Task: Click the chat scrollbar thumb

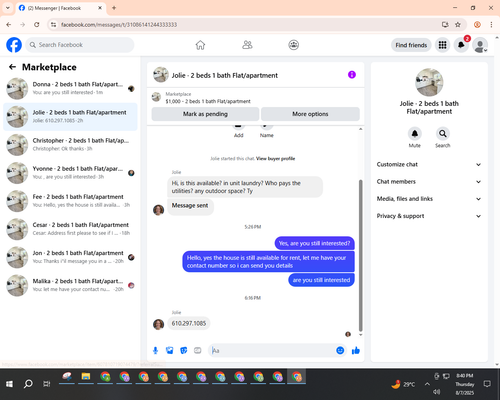Action: [360, 255]
